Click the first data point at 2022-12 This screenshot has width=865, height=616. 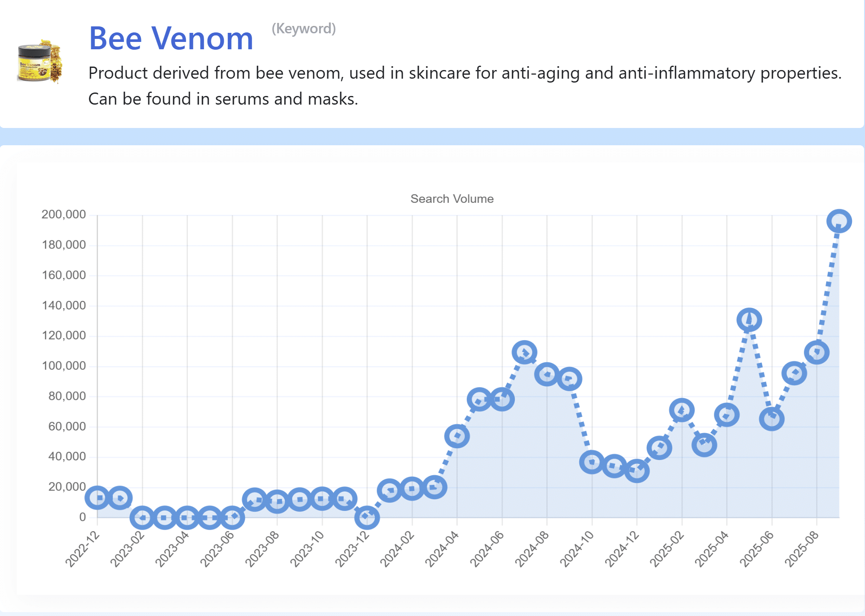click(97, 498)
